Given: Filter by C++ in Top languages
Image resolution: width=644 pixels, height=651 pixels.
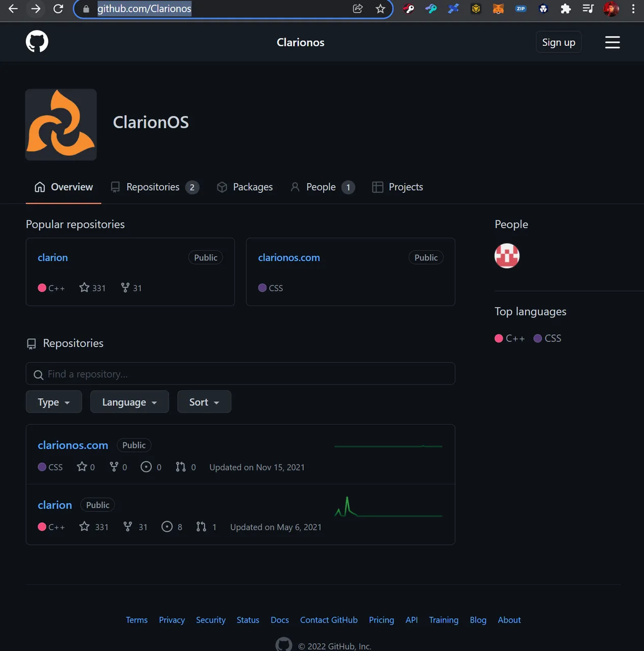Looking at the screenshot, I should coord(510,338).
